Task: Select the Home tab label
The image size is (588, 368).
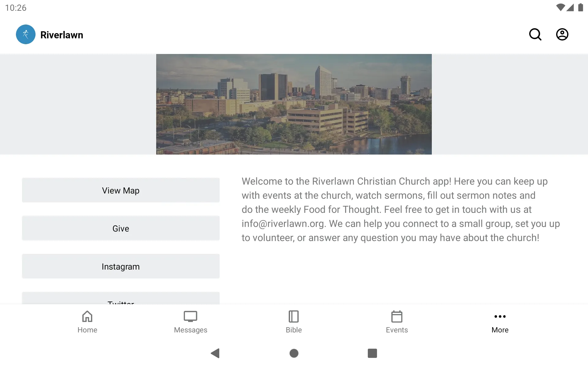Action: 87,330
